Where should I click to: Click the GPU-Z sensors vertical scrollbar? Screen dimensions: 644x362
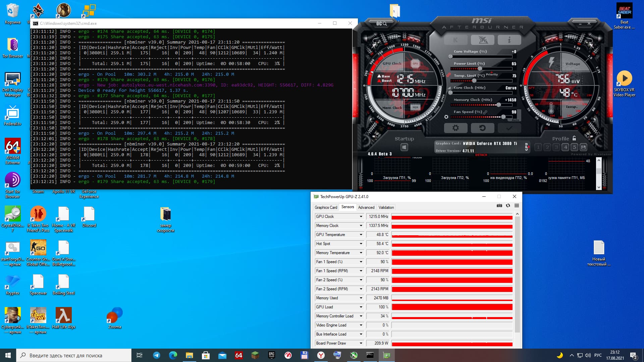(x=517, y=275)
